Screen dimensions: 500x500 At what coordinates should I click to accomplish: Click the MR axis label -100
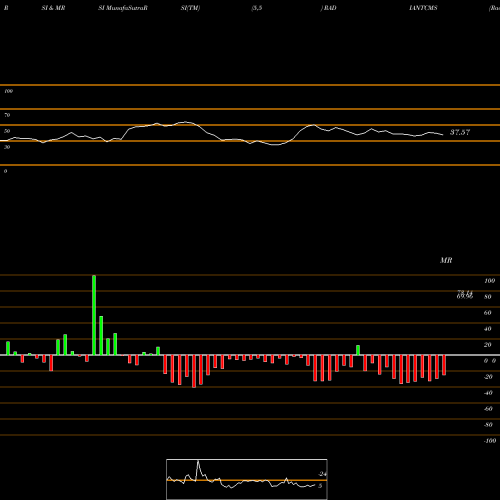point(490,441)
